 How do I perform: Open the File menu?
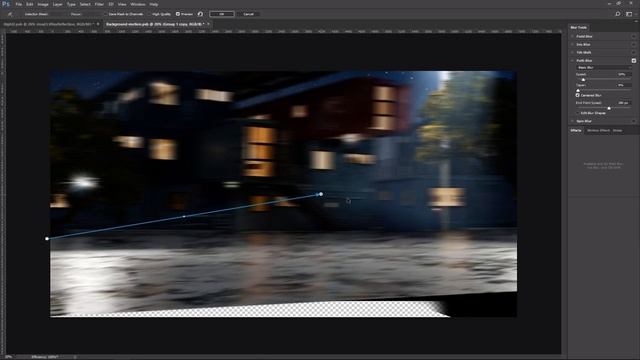(19, 4)
